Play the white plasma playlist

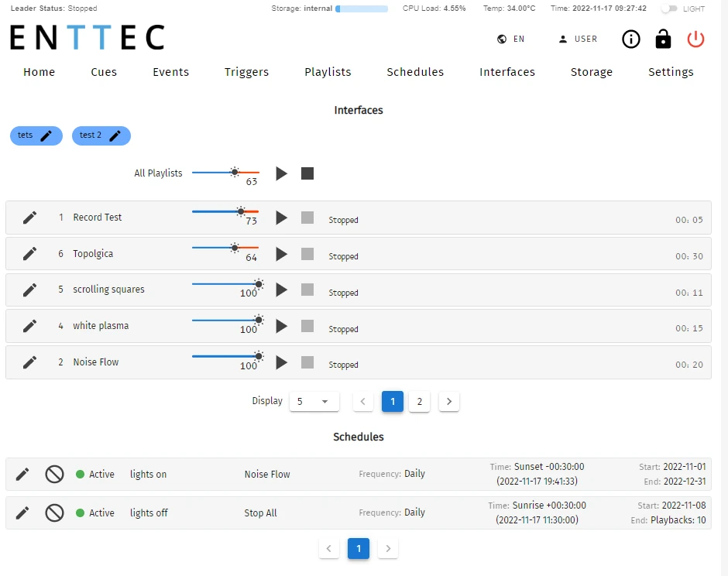point(281,326)
